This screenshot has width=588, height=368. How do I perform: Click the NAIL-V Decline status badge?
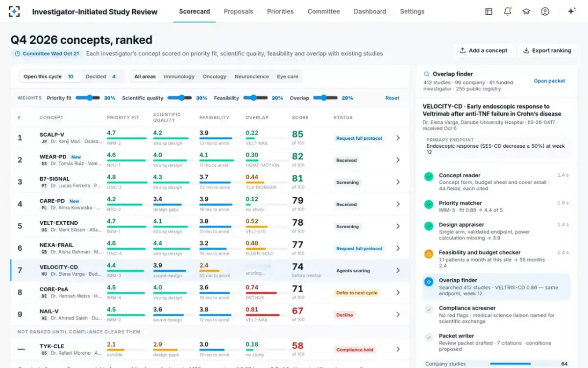click(x=344, y=315)
